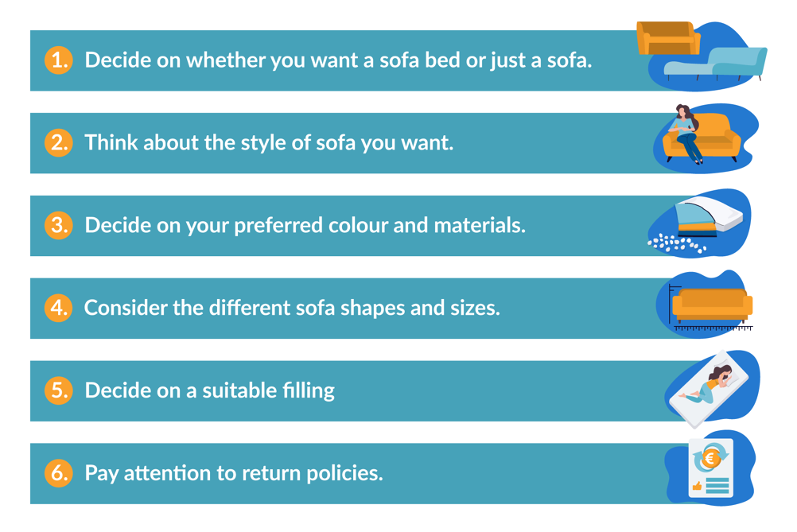The width and height of the screenshot is (797, 532).
Task: Click 'Decide on your preferred colour and materials' text
Action: click(305, 226)
